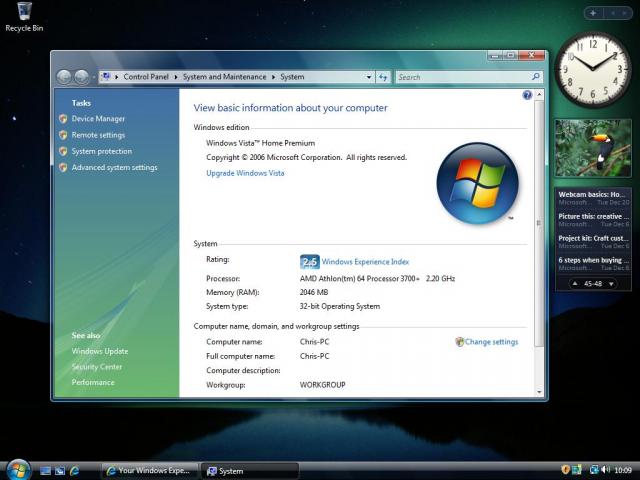Expand arrow after System and Maintenance breadcrumb
The height and width of the screenshot is (480, 640).
pyautogui.click(x=273, y=77)
